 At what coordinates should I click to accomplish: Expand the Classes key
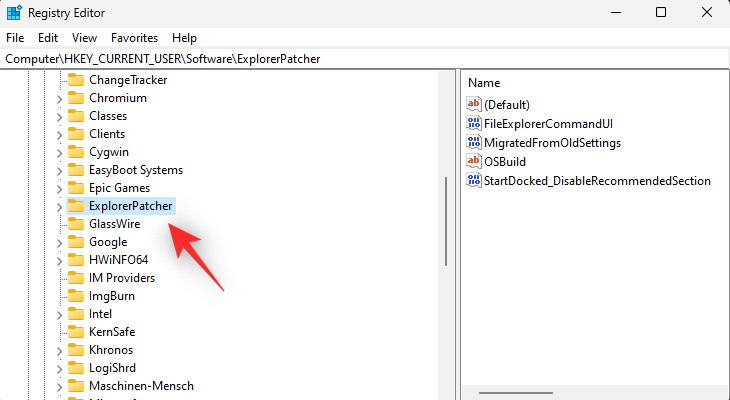(x=59, y=117)
